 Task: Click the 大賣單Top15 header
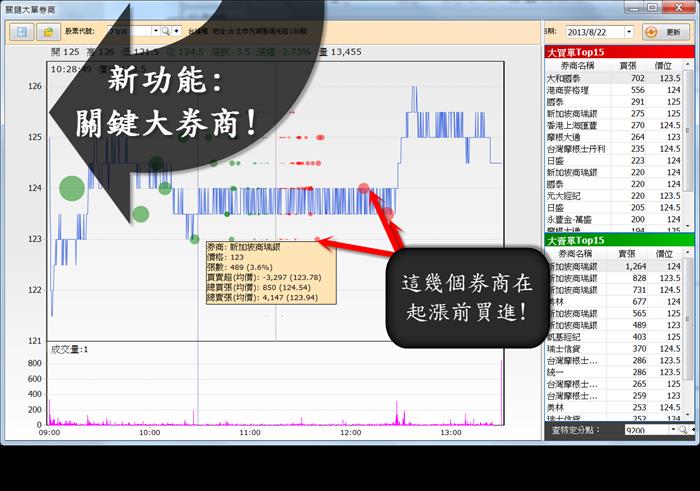[x=619, y=240]
